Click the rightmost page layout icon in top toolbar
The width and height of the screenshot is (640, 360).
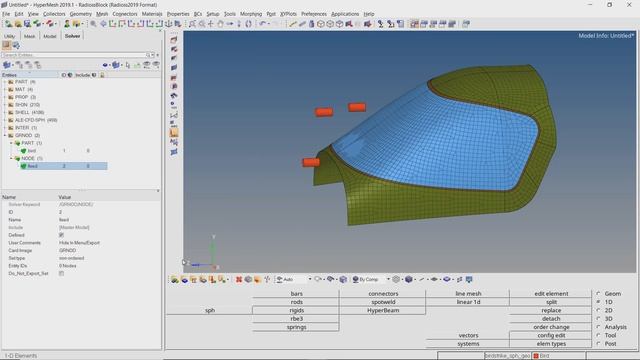(466, 24)
